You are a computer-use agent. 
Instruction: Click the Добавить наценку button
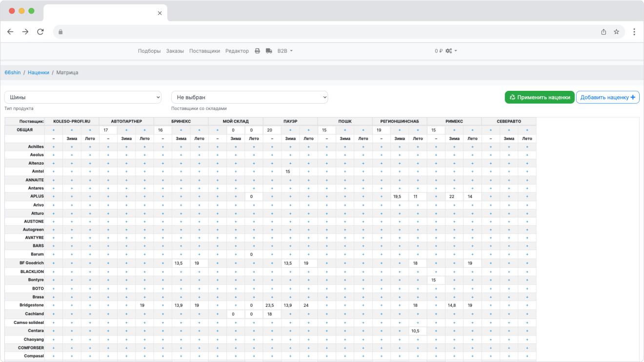[x=608, y=97]
